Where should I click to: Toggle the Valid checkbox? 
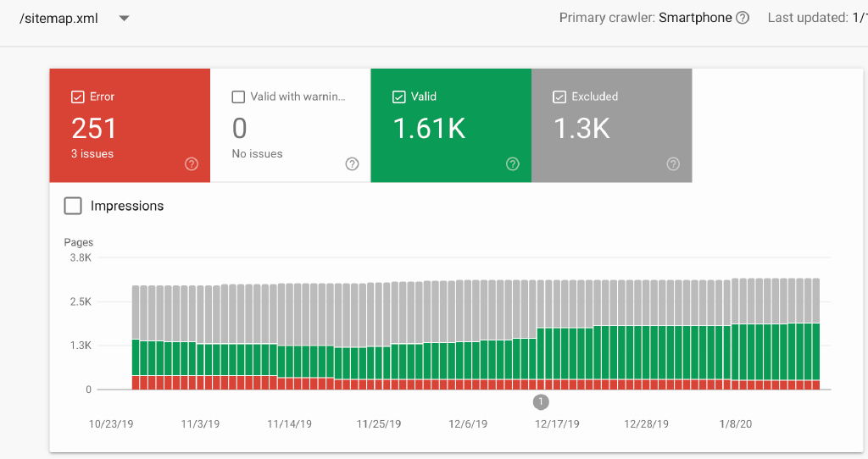[x=399, y=97]
